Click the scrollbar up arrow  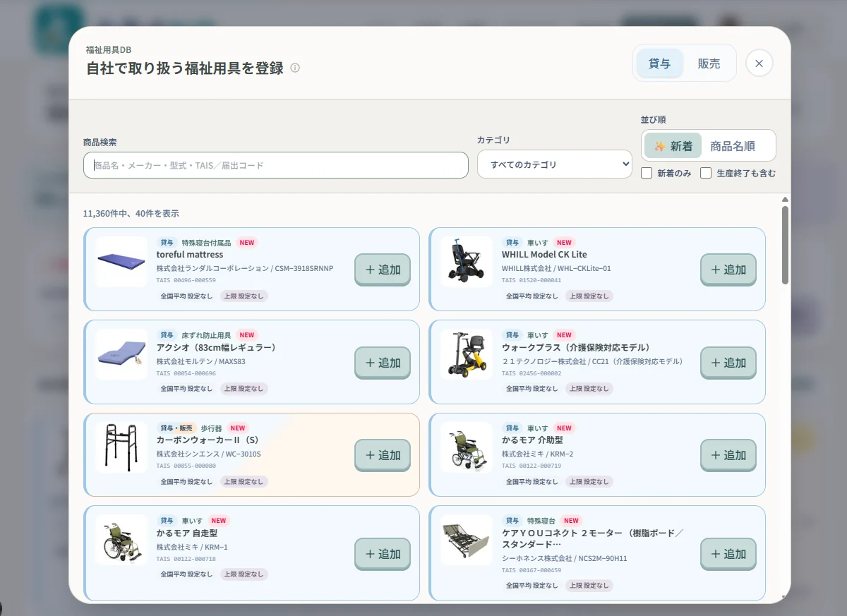tap(785, 200)
